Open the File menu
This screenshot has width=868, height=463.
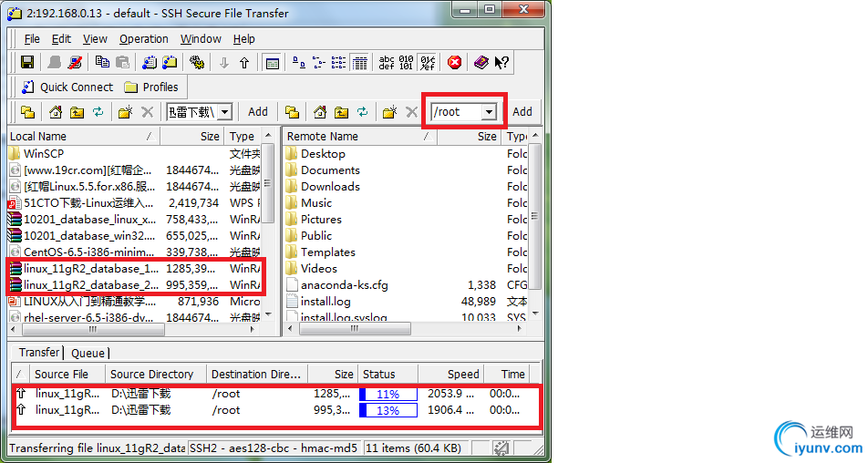pos(32,39)
